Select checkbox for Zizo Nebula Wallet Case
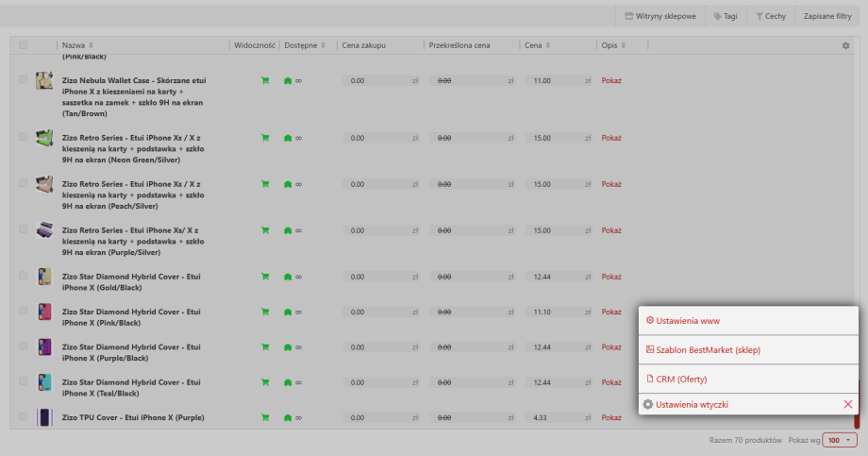The image size is (868, 456). [23, 79]
